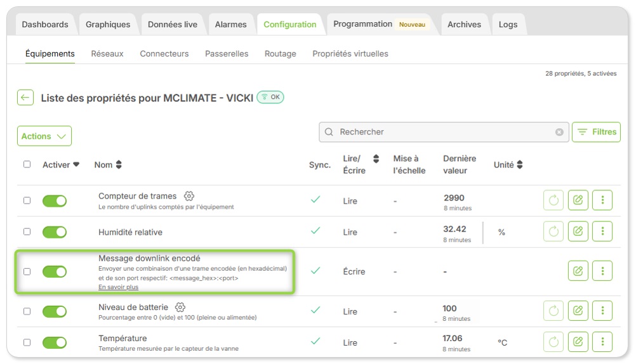Disable the Message downlink encodé toggle
Screen dimensions: 636x364
tap(55, 271)
